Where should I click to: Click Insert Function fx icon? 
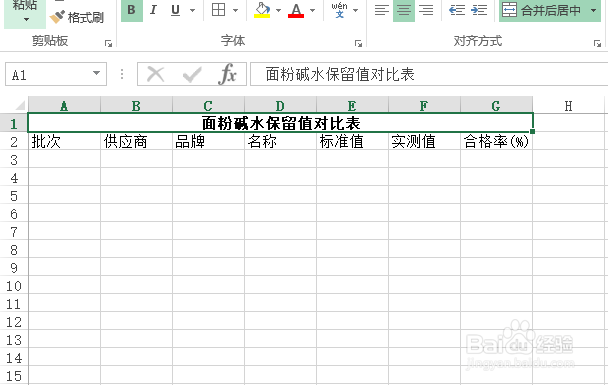click(228, 74)
